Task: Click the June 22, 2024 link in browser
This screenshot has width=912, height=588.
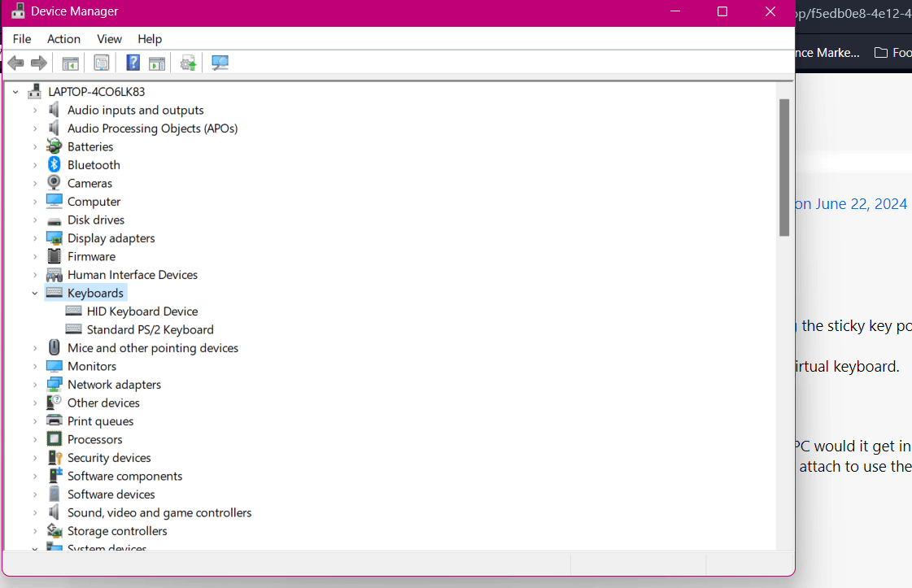Action: pos(850,204)
